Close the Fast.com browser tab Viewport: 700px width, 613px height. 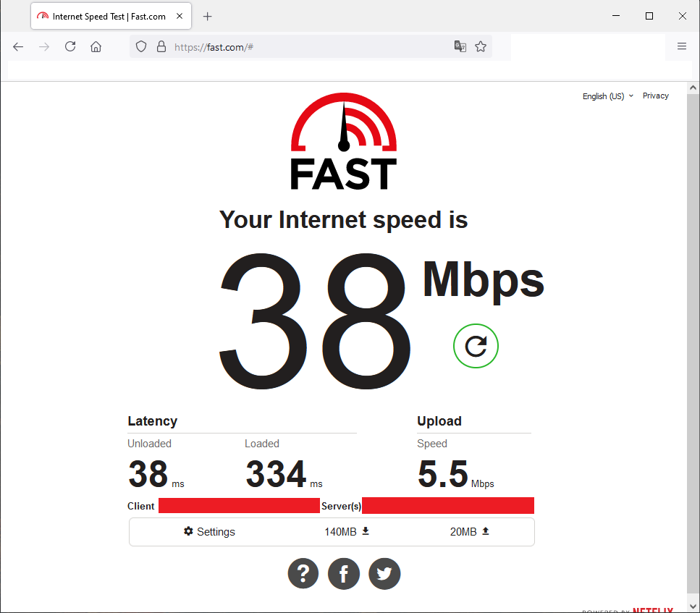coord(180,16)
